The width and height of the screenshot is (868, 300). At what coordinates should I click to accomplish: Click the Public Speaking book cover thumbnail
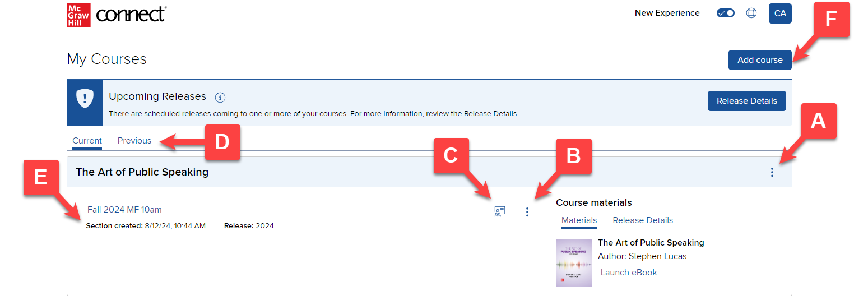[x=574, y=263]
